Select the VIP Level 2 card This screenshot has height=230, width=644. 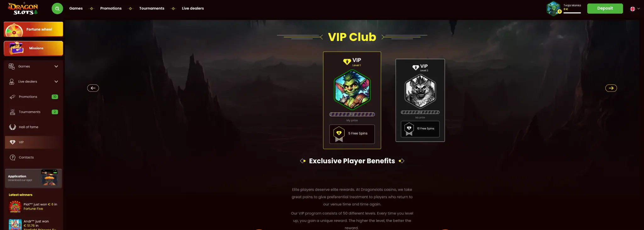click(420, 100)
